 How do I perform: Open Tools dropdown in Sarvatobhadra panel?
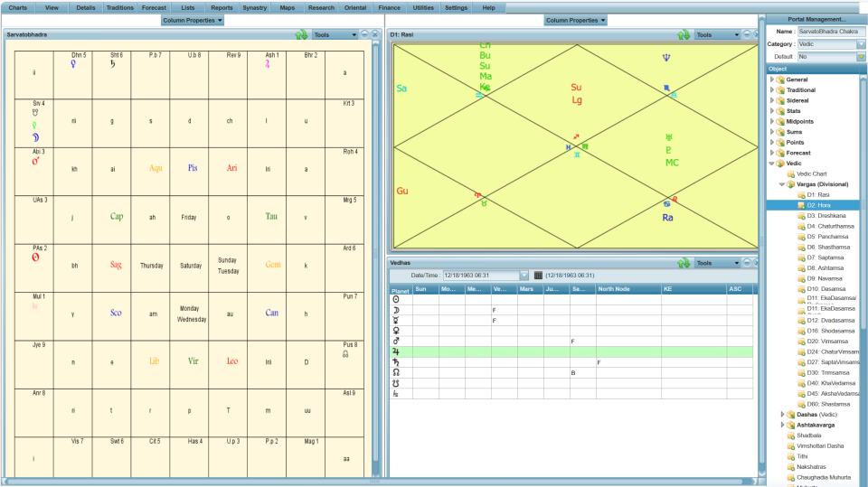pyautogui.click(x=335, y=35)
